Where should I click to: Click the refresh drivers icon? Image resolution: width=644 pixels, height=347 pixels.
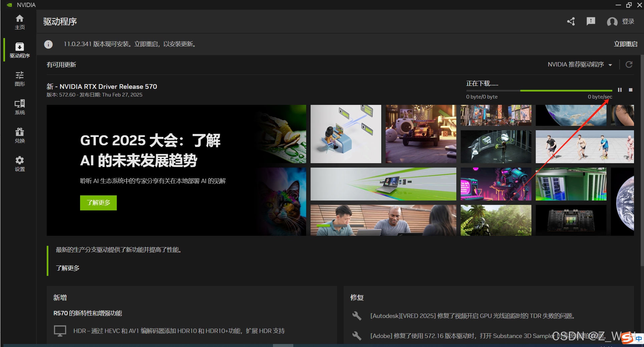tap(629, 64)
